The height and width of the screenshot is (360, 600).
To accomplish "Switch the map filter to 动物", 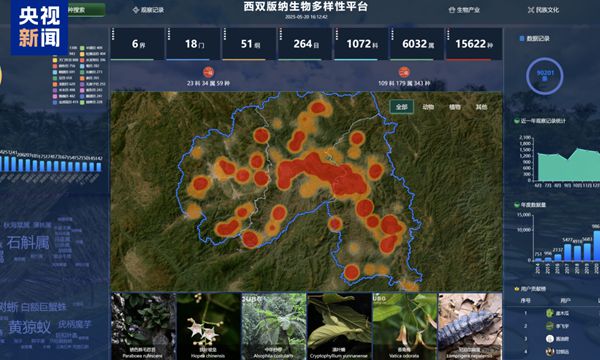I will (x=428, y=107).
